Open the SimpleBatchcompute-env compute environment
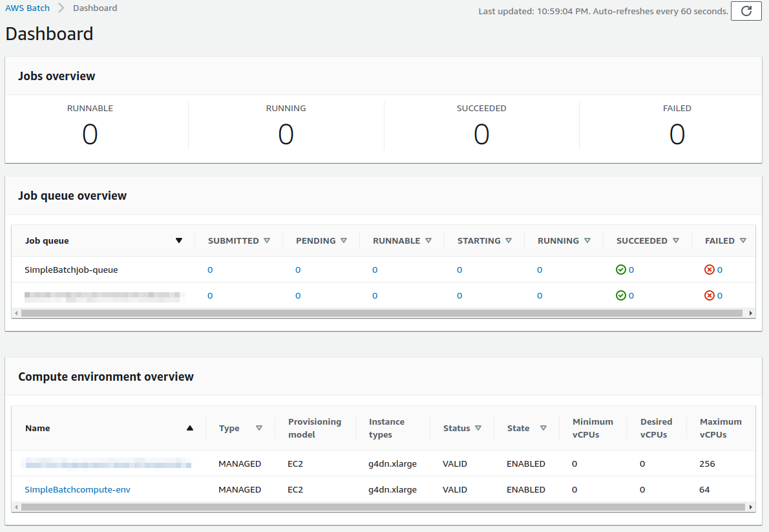The image size is (769, 532). (x=78, y=489)
